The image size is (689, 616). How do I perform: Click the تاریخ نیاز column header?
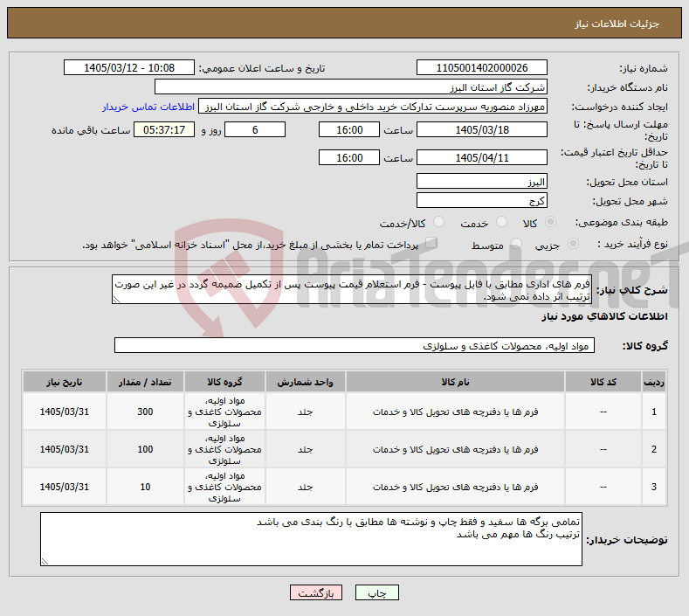pos(64,382)
